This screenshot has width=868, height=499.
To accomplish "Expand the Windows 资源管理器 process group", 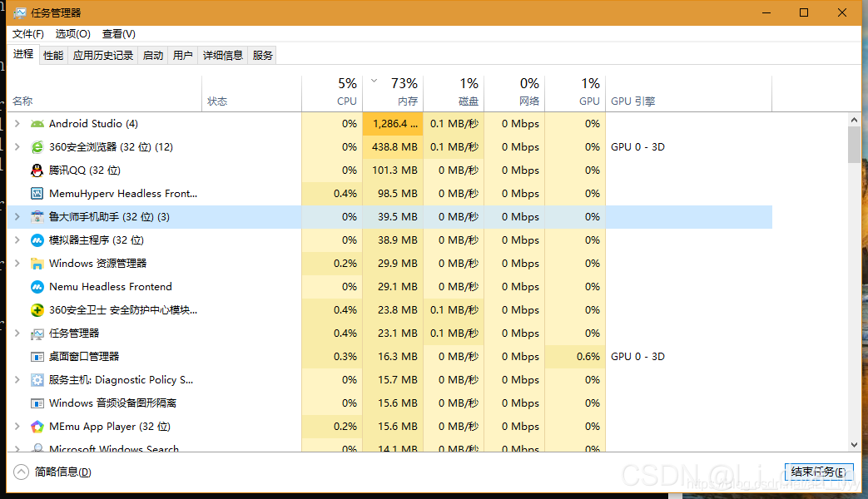I will pyautogui.click(x=17, y=264).
